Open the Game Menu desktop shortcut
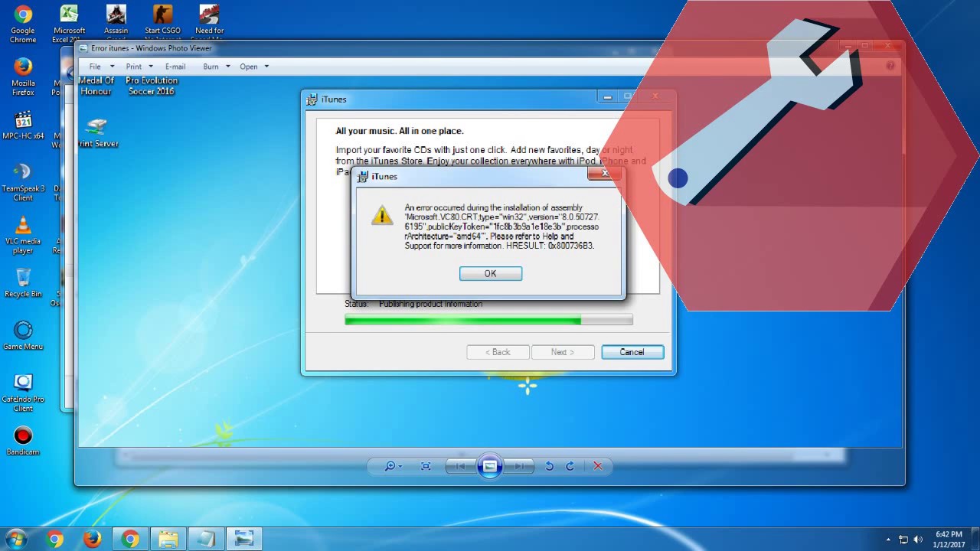Viewport: 980px width, 551px height. (23, 335)
